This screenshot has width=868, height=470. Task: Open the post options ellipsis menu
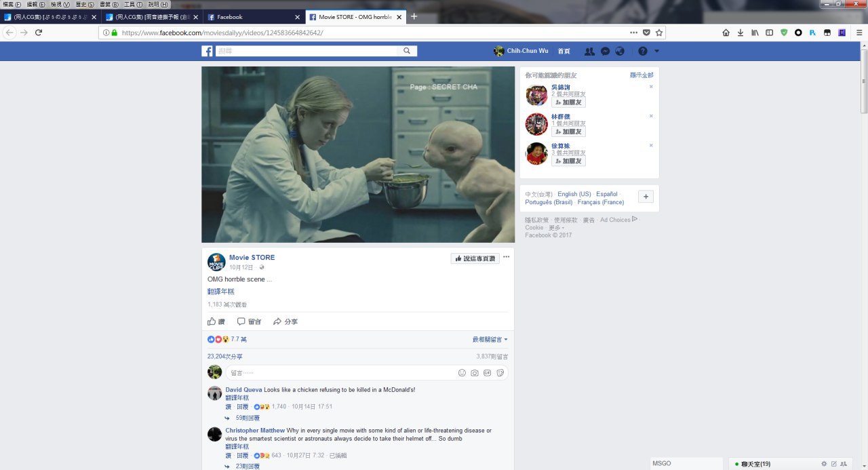coord(506,257)
